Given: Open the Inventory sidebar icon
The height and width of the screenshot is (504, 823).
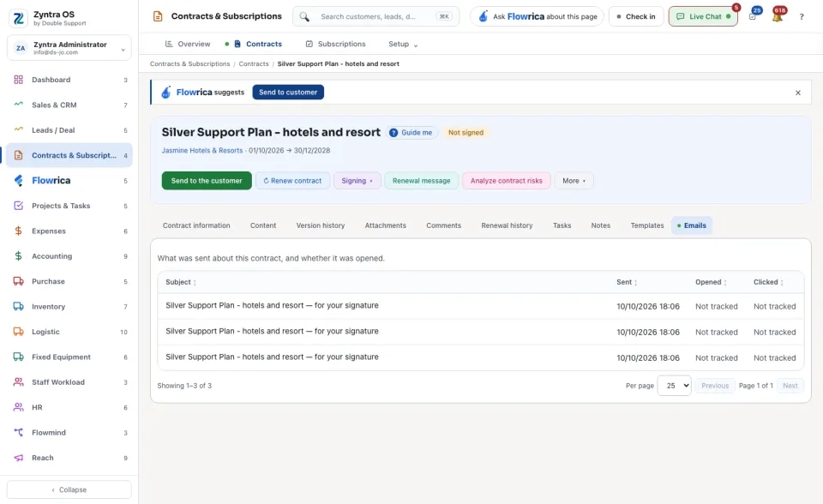Looking at the screenshot, I should 18,307.
